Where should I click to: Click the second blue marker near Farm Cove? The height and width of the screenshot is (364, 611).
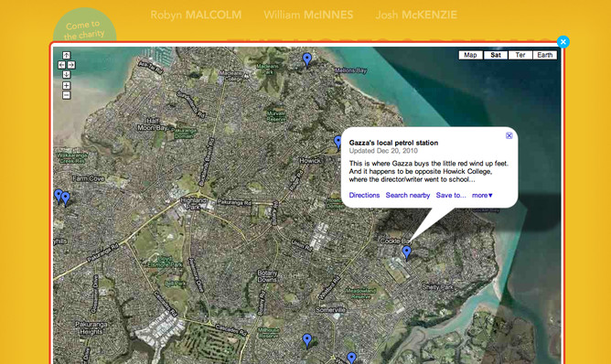[x=66, y=198]
